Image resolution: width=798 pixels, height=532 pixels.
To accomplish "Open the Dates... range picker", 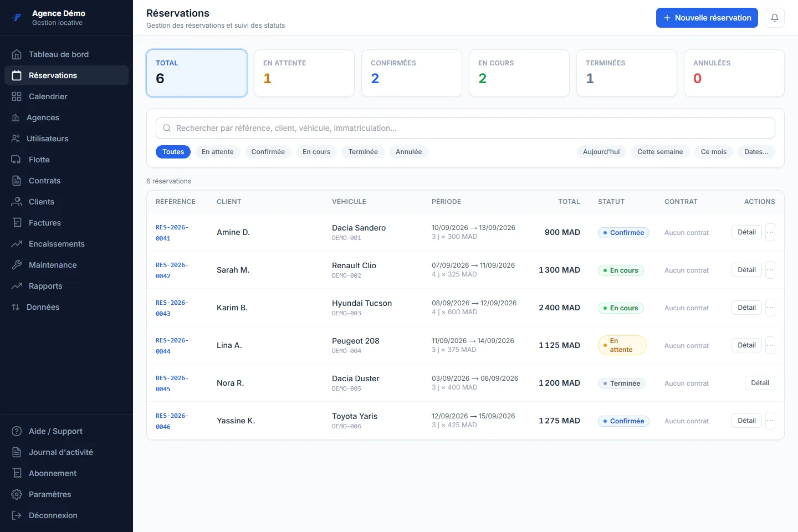I will coord(756,152).
